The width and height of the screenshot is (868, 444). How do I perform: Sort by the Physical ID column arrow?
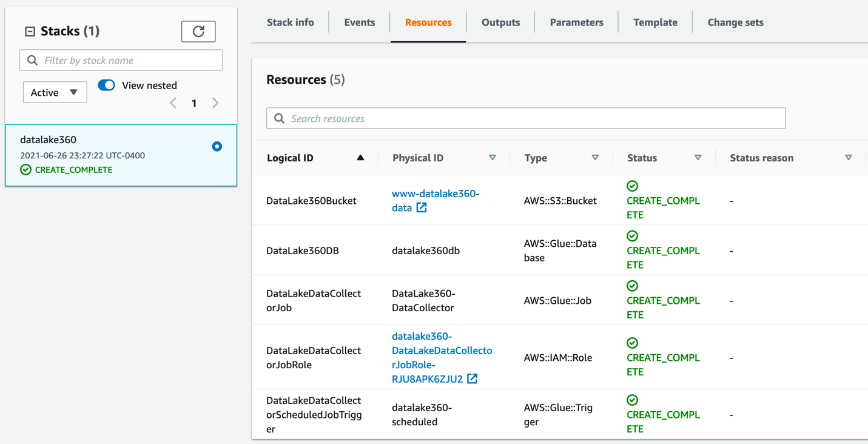pos(493,158)
